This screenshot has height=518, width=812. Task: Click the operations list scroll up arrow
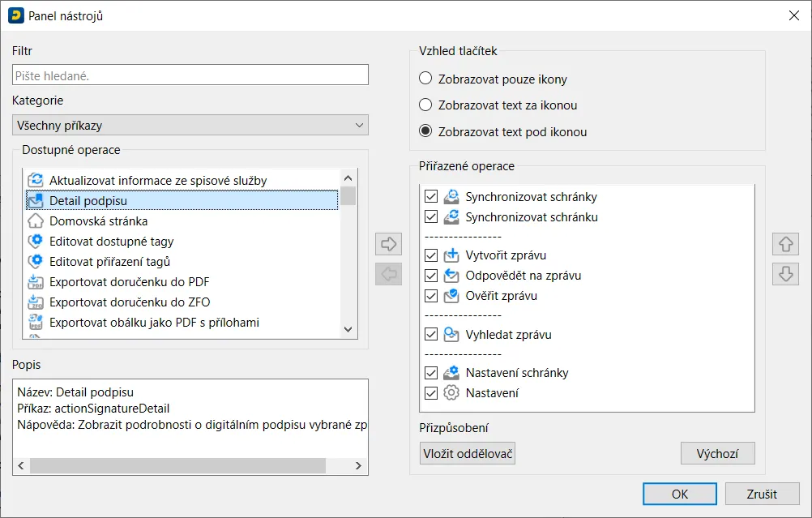(x=348, y=178)
